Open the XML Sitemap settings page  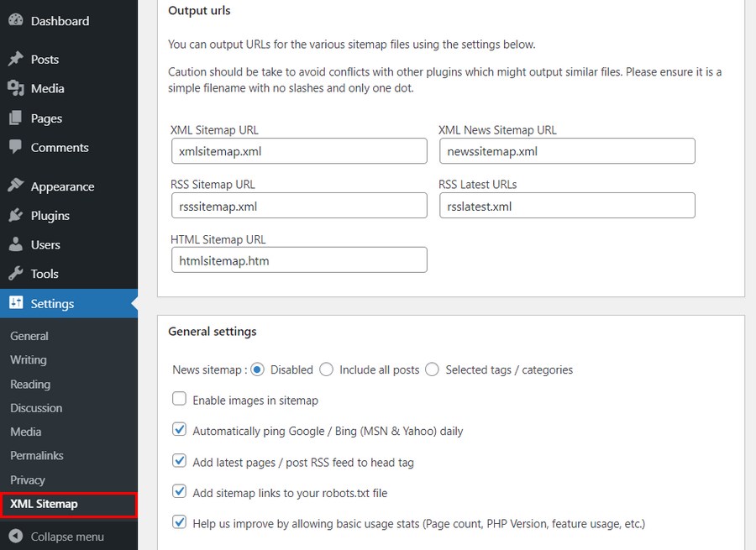(44, 504)
